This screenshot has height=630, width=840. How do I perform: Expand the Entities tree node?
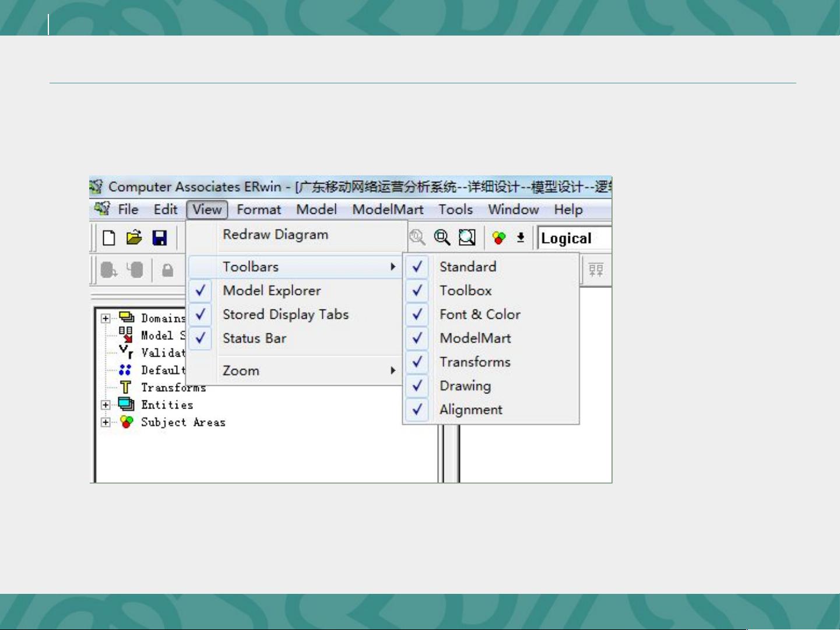click(x=106, y=405)
